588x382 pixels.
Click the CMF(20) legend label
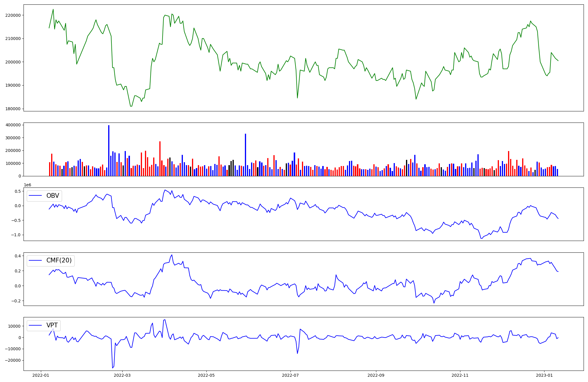59,260
